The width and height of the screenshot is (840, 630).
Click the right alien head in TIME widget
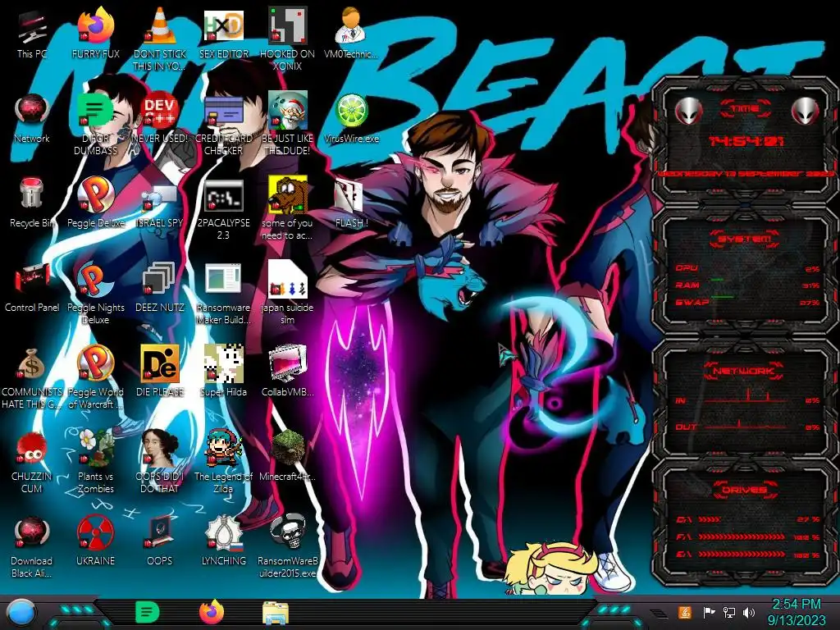click(x=806, y=111)
